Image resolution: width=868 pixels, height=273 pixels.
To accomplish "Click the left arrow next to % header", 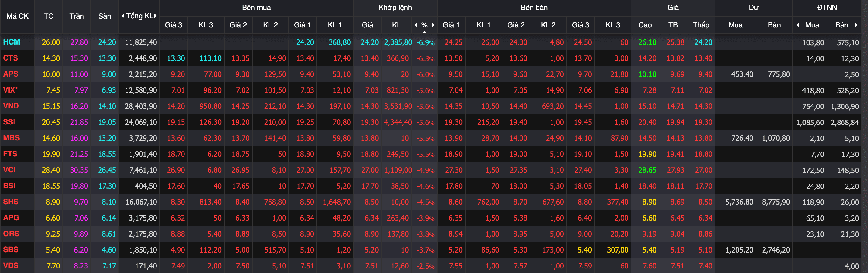I will 416,25.
